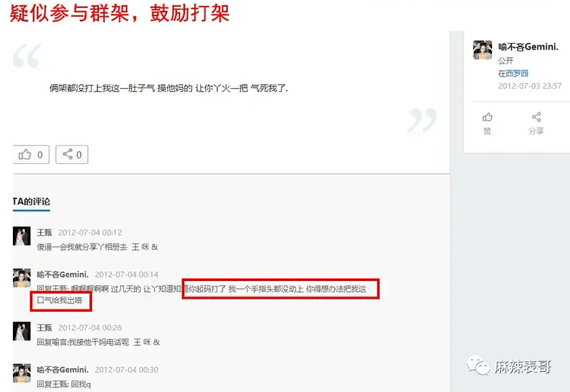Open 王甄's avatar on the 00:26 comment
570x392 pixels.
22,331
